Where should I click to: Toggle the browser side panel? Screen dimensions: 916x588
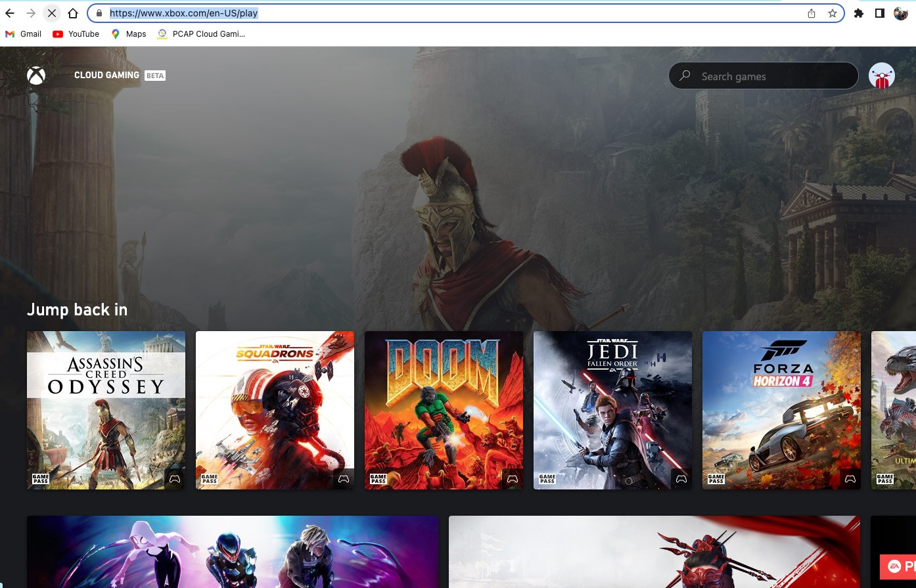coord(880,13)
